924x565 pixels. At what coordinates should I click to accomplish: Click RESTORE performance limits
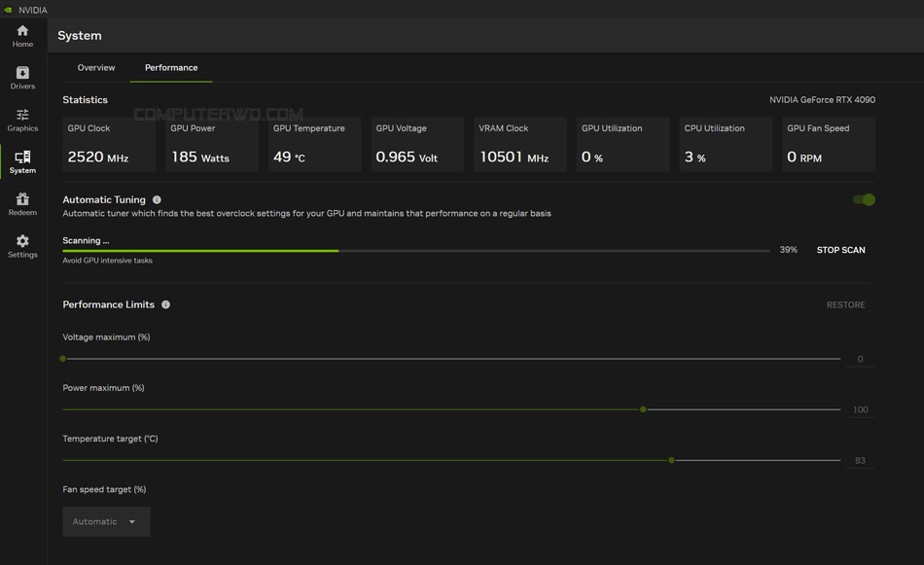(845, 304)
